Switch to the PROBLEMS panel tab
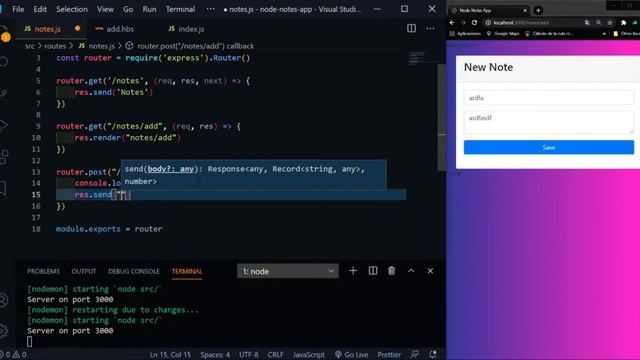This screenshot has width=640, height=360. coord(43,271)
